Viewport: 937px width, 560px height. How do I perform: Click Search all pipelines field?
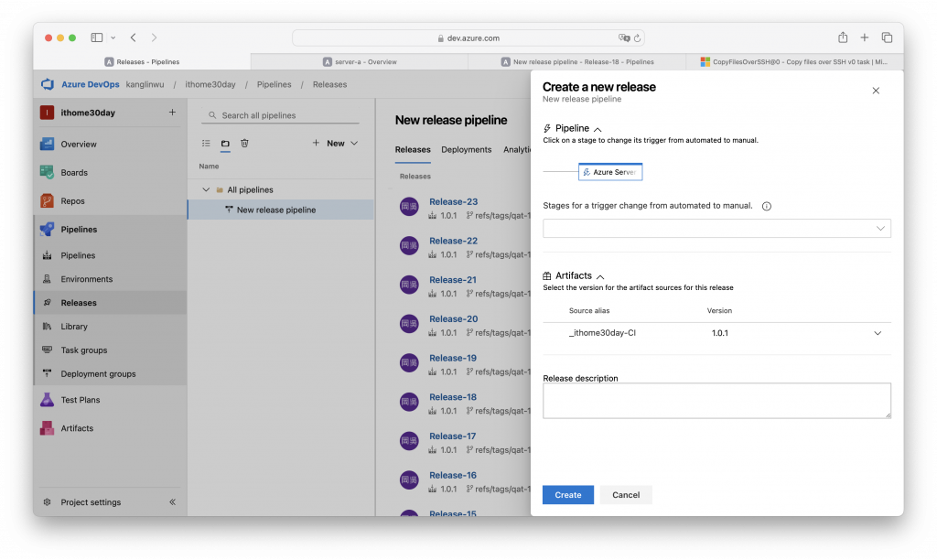pos(281,115)
